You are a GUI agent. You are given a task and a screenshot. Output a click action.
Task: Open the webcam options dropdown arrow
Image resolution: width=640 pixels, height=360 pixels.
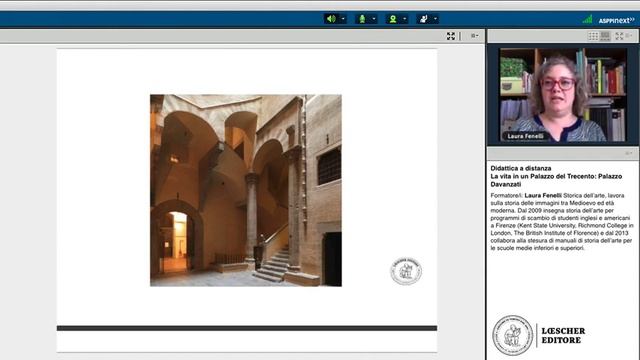(x=405, y=19)
